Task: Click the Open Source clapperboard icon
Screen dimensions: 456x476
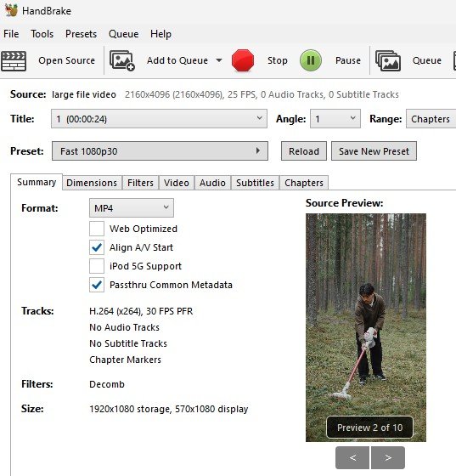Action: (x=14, y=61)
